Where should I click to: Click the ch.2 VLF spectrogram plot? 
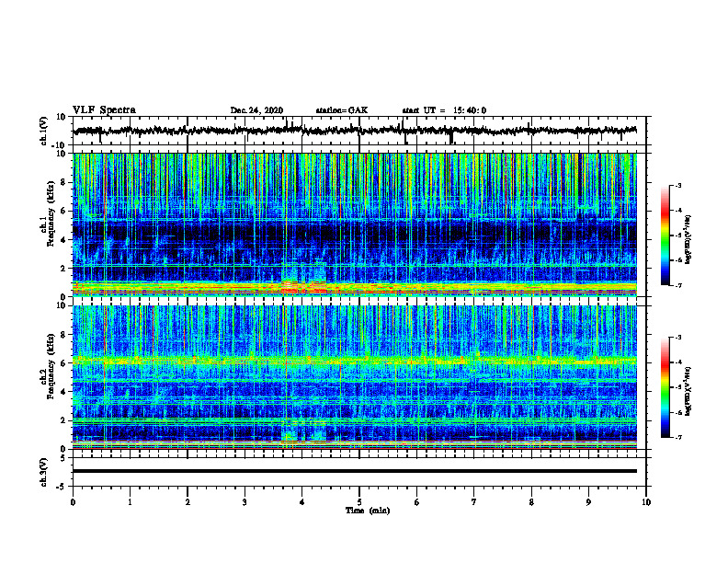point(355,377)
